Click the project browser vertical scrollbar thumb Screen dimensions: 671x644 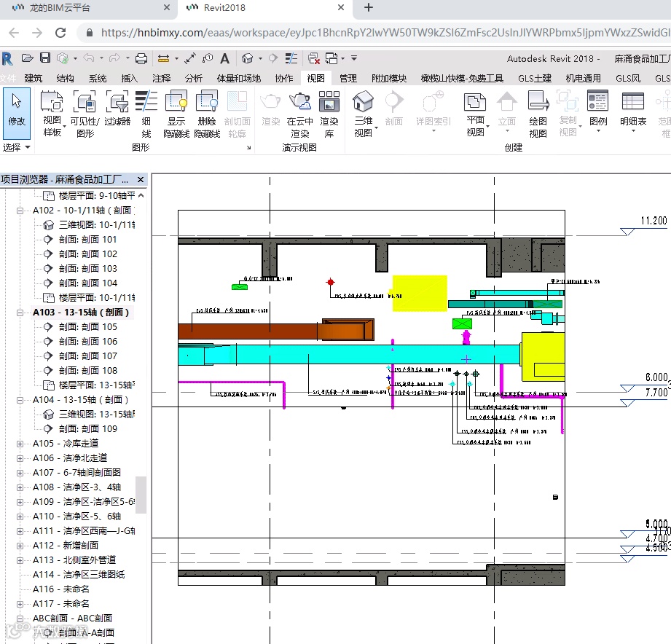[x=141, y=495]
